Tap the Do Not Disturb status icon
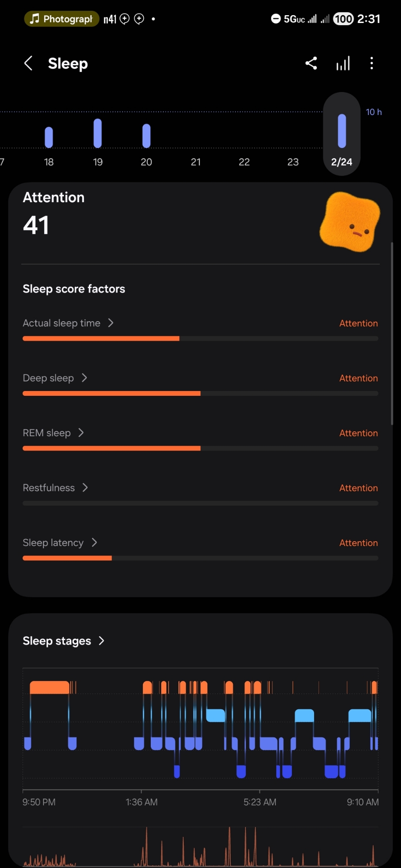Screen dimensions: 401x868 (275, 19)
